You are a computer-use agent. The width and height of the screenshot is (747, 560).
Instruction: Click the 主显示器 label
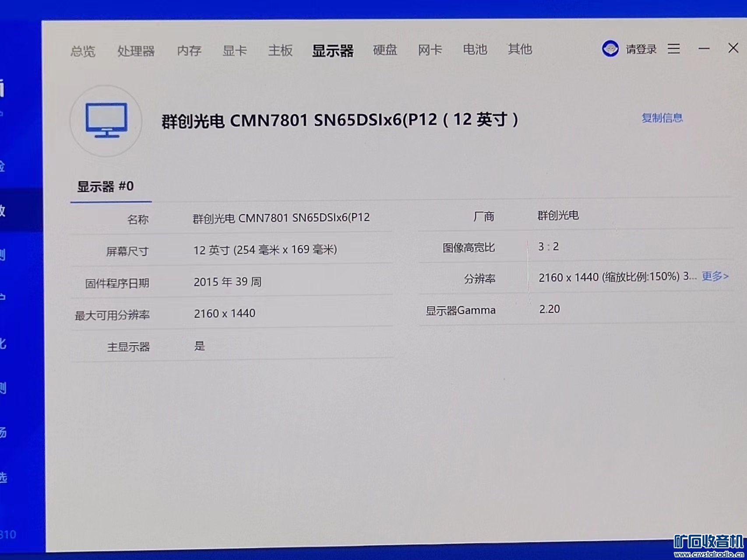(129, 347)
